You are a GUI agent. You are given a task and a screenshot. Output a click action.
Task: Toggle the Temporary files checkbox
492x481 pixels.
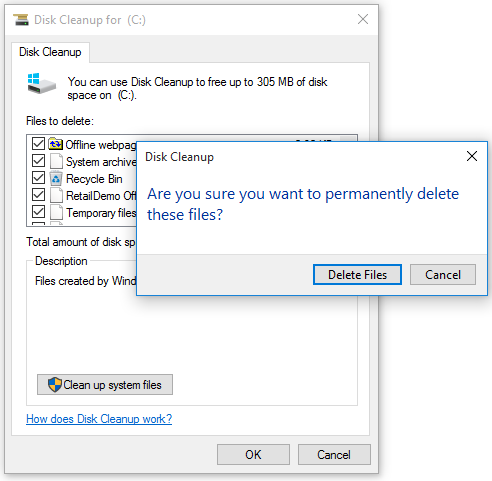38,212
